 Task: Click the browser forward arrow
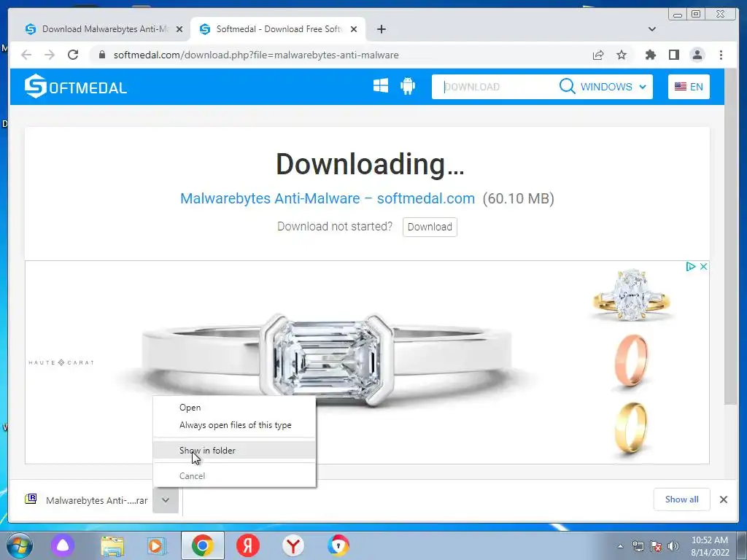[50, 55]
